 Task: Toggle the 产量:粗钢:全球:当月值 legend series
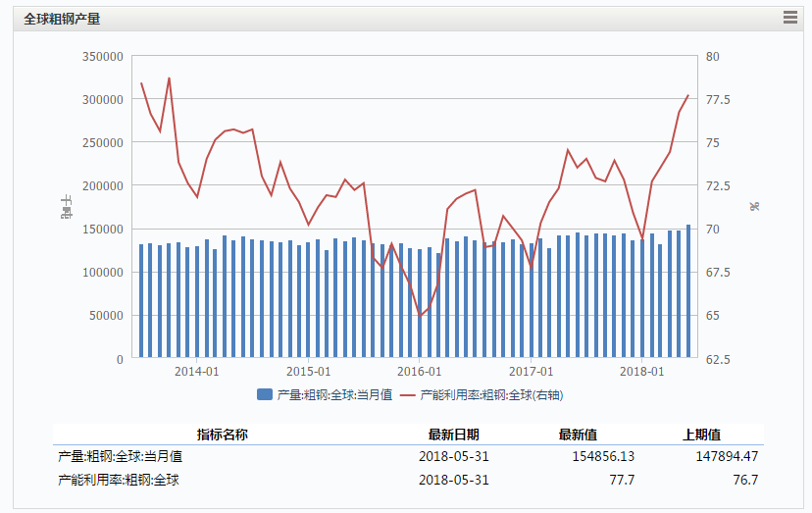pos(333,394)
